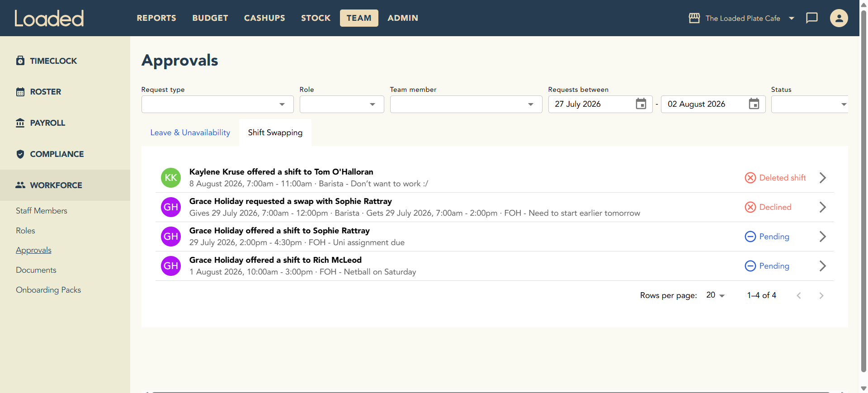Viewport: 868px width, 393px height.
Task: Click Pending icon on Sophie Rattray offer
Action: click(750, 237)
